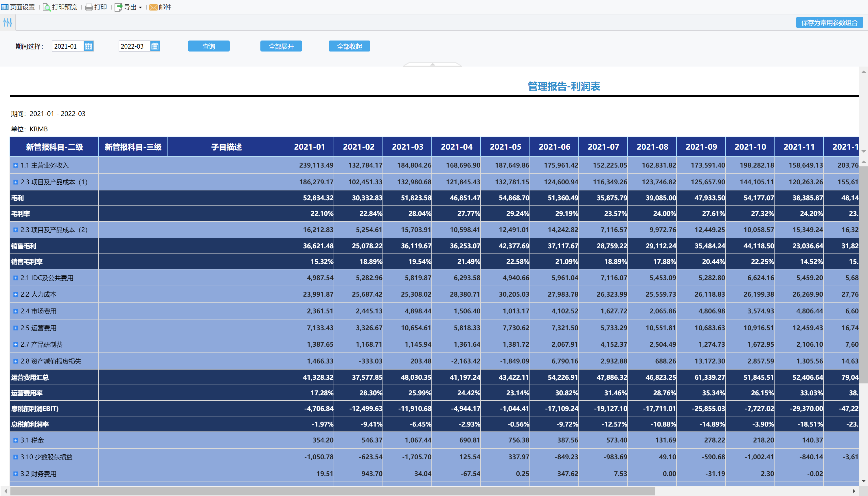Click the report area scroll-up arrow
This screenshot has height=496, width=868.
coord(863,72)
